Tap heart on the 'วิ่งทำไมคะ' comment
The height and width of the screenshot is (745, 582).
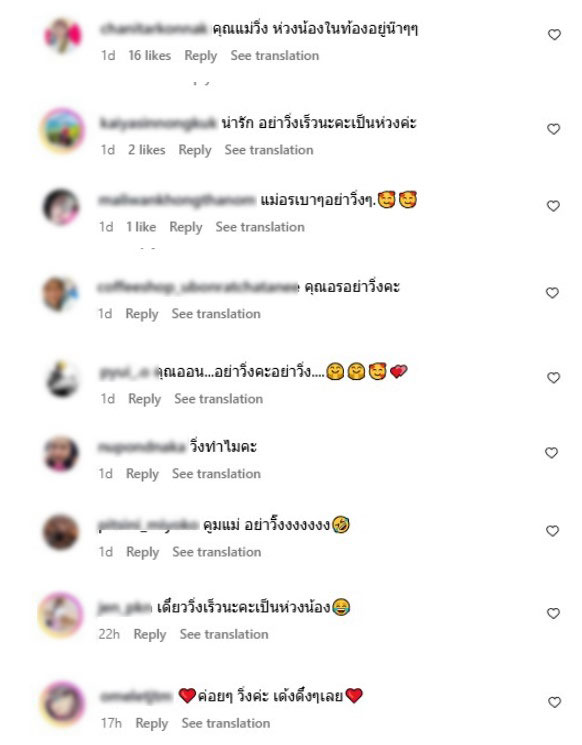551,453
